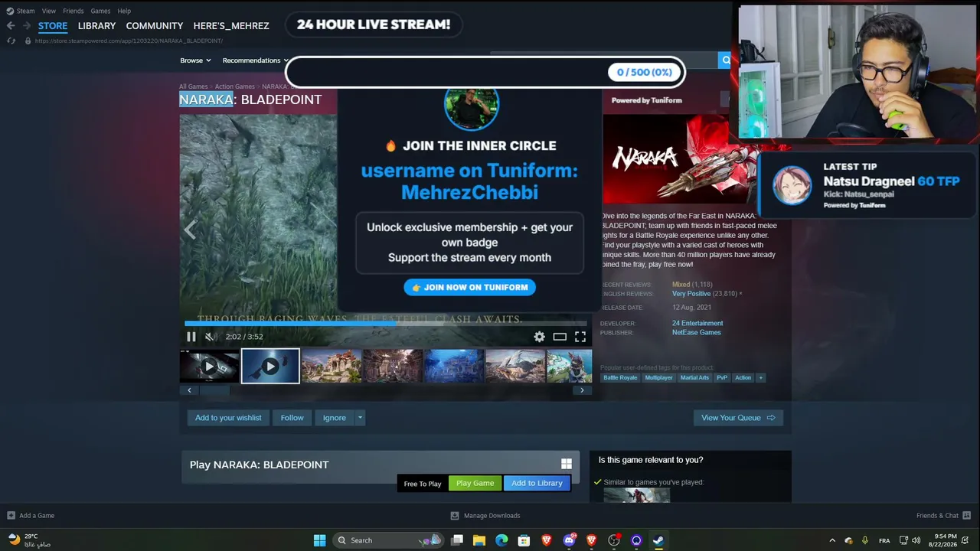Add a tag with the plus button
Image resolution: width=980 pixels, height=551 pixels.
(760, 377)
